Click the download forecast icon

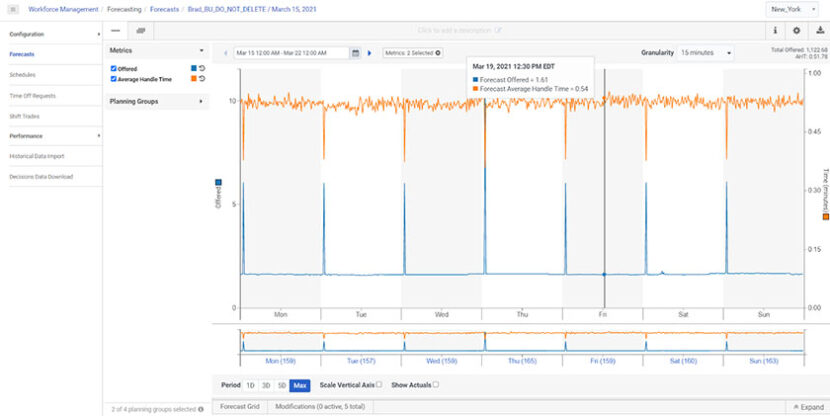coord(818,31)
